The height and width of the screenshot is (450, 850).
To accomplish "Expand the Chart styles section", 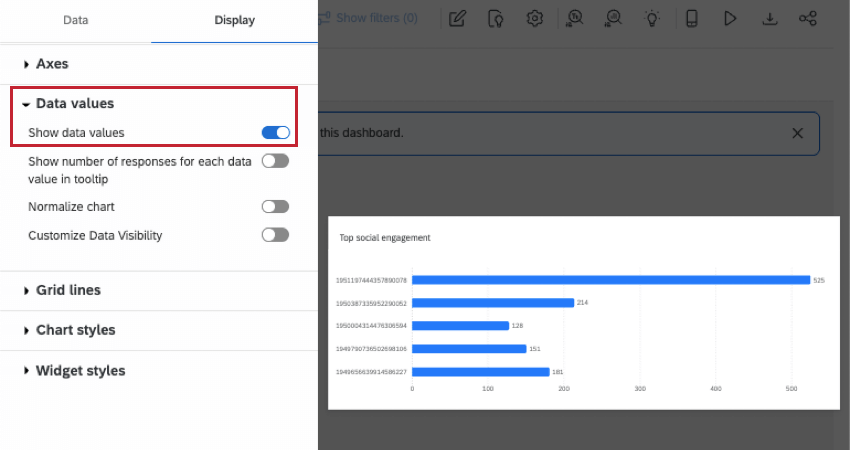I will pos(75,330).
